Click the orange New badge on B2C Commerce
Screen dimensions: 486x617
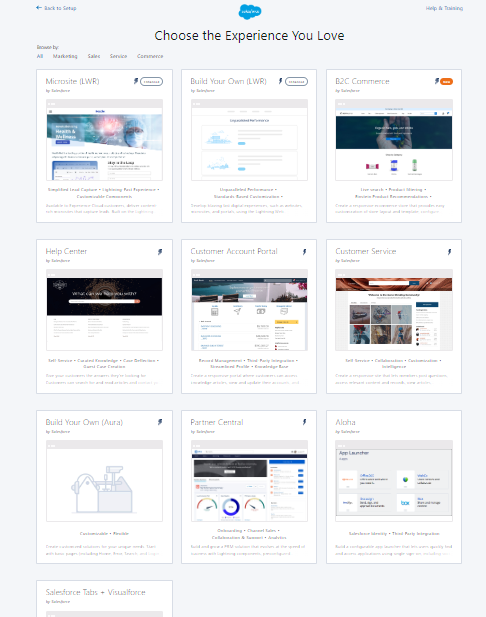tap(446, 81)
